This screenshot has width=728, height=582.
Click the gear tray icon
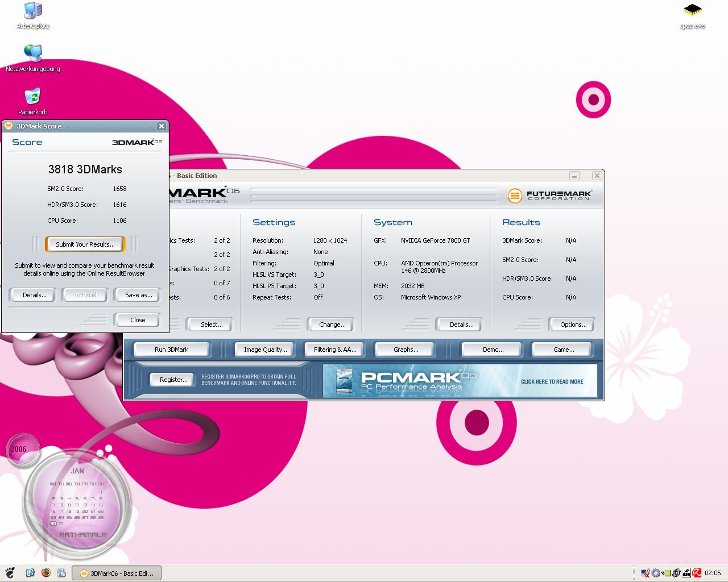[656, 573]
